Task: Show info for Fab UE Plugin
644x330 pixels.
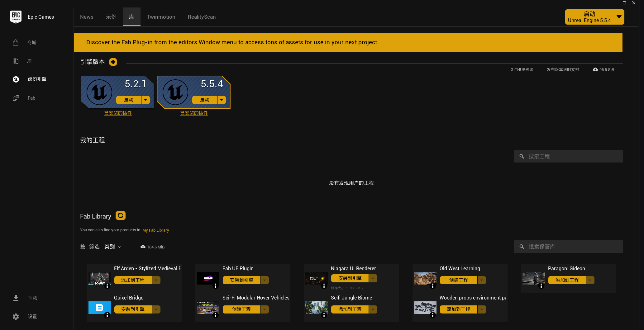Action: click(x=216, y=285)
